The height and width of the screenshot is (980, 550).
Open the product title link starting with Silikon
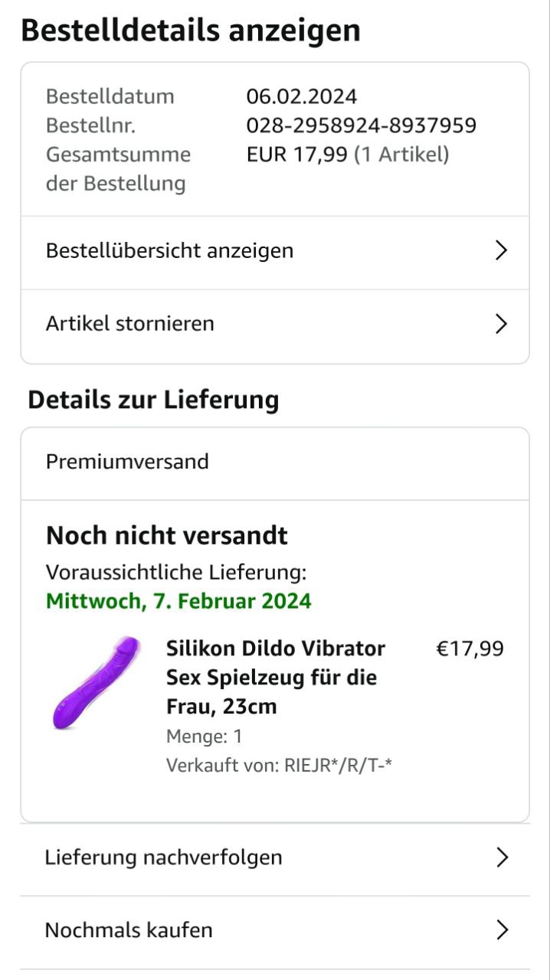click(x=276, y=678)
